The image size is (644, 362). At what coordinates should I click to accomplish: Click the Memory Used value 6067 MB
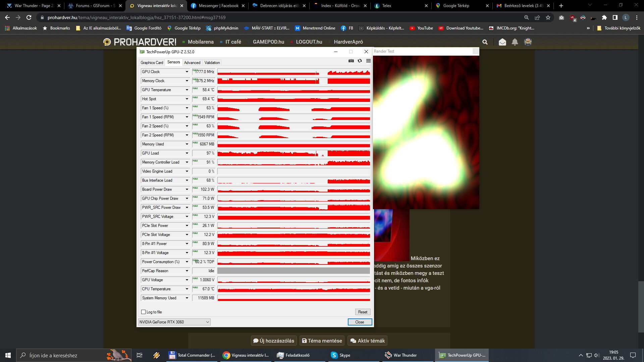204,144
